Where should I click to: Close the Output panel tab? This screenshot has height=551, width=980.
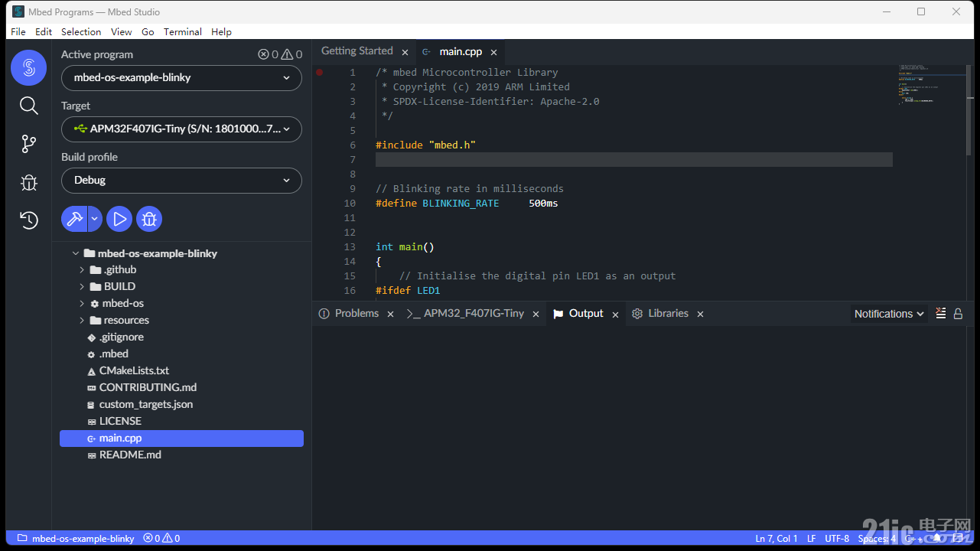[615, 314]
